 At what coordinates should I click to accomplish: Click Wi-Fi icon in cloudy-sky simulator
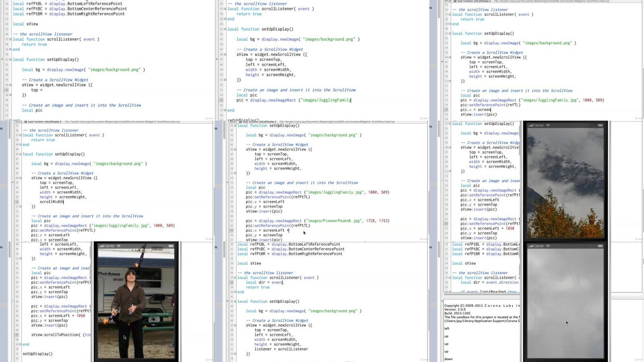[548, 246]
